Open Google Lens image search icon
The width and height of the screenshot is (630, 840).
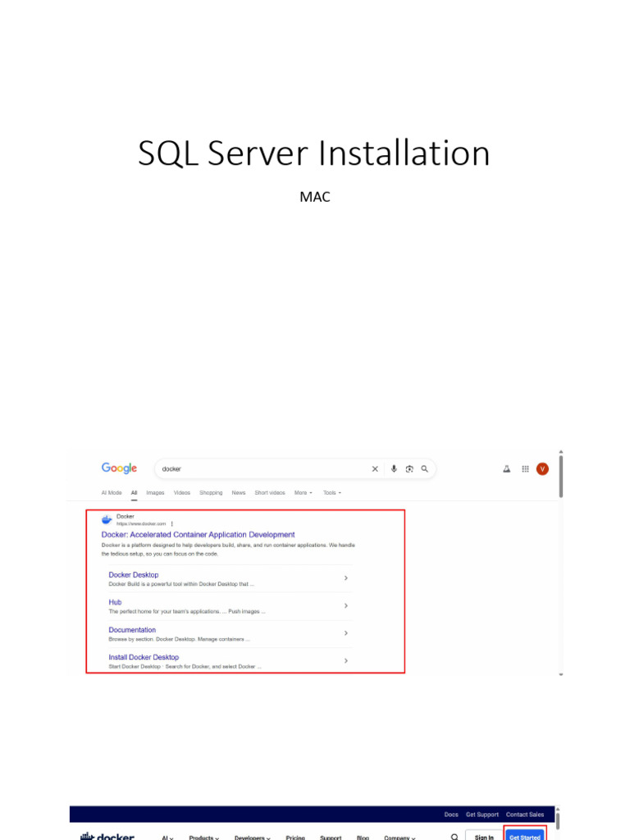pos(409,468)
